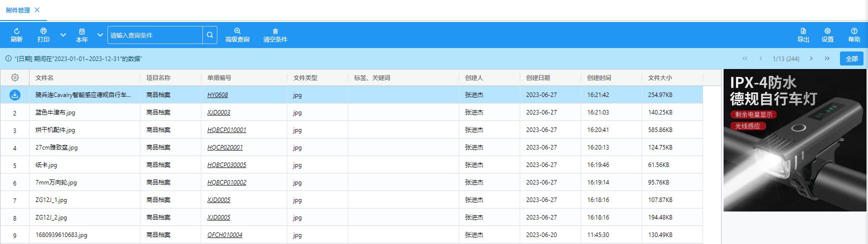Click the 导出 export icon

[803, 31]
